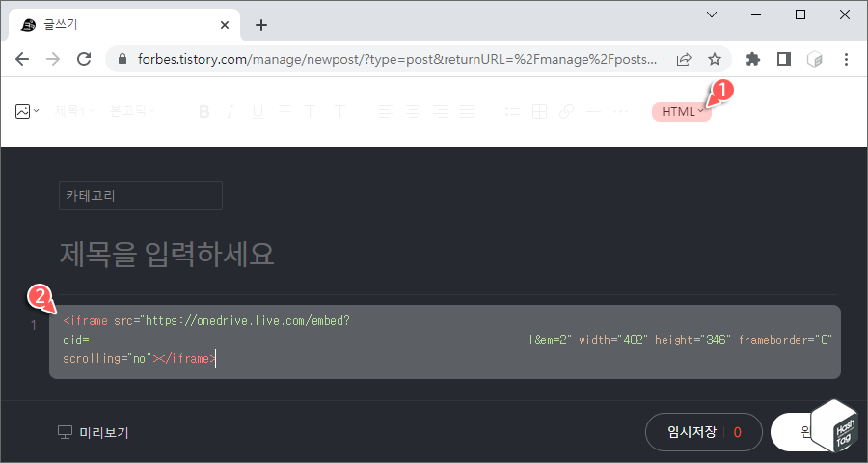This screenshot has height=463, width=868.
Task: Open 미리보기 preview
Action: [93, 432]
